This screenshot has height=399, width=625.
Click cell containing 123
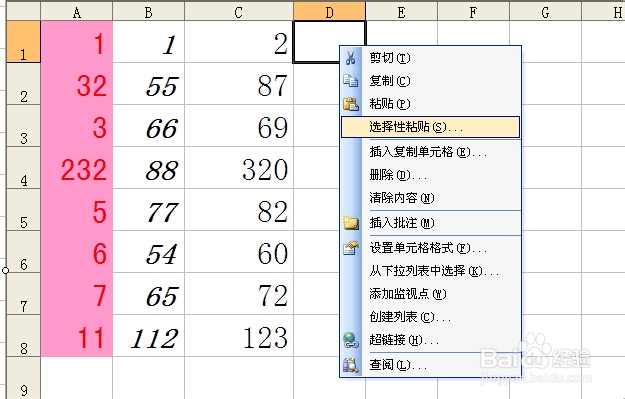pyautogui.click(x=239, y=336)
